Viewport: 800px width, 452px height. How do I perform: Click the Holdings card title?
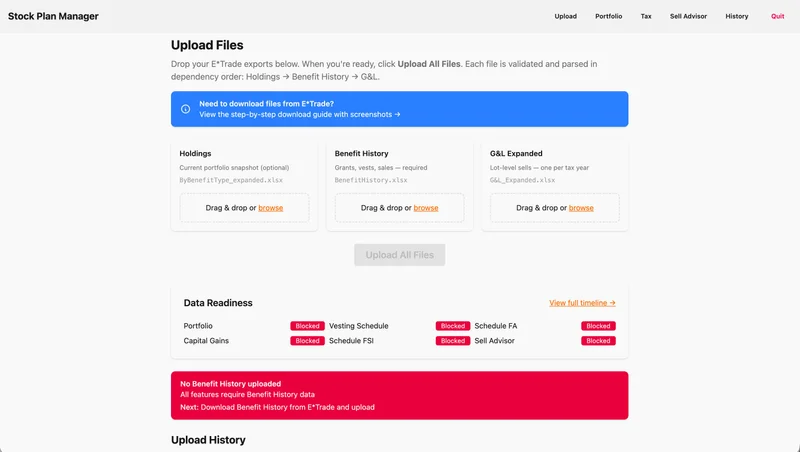pyautogui.click(x=195, y=154)
